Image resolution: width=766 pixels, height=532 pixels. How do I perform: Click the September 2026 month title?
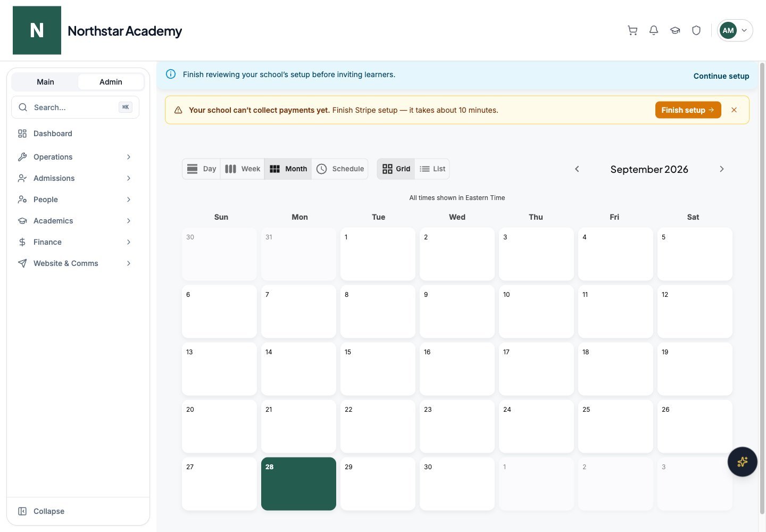tap(649, 169)
